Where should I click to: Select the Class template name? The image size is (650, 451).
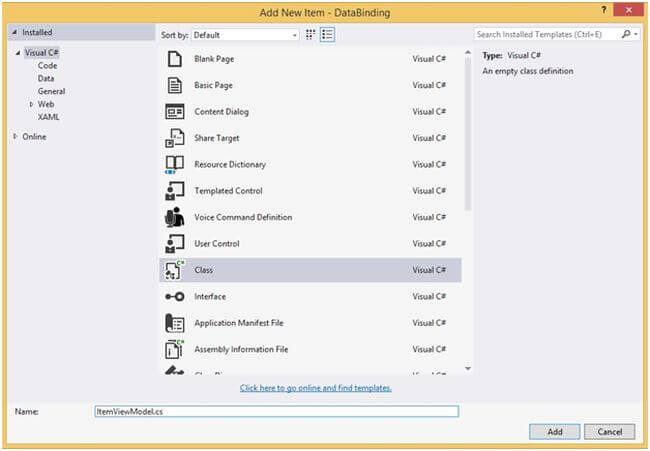pyautogui.click(x=203, y=270)
